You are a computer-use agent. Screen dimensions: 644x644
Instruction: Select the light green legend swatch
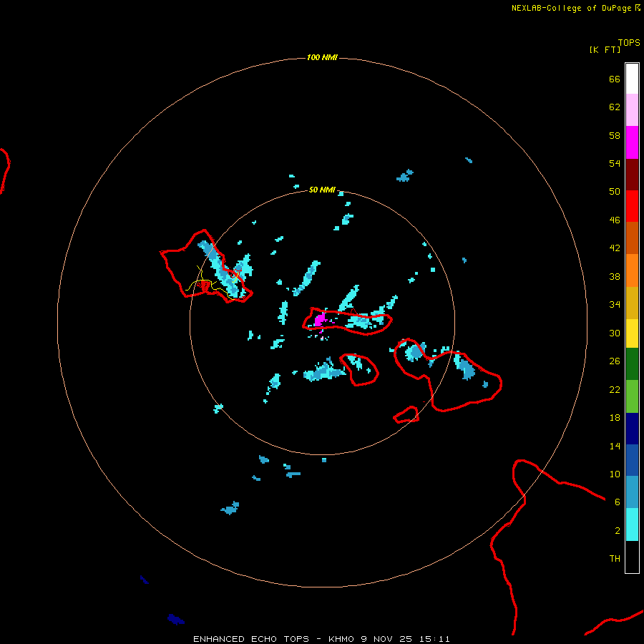(x=632, y=396)
